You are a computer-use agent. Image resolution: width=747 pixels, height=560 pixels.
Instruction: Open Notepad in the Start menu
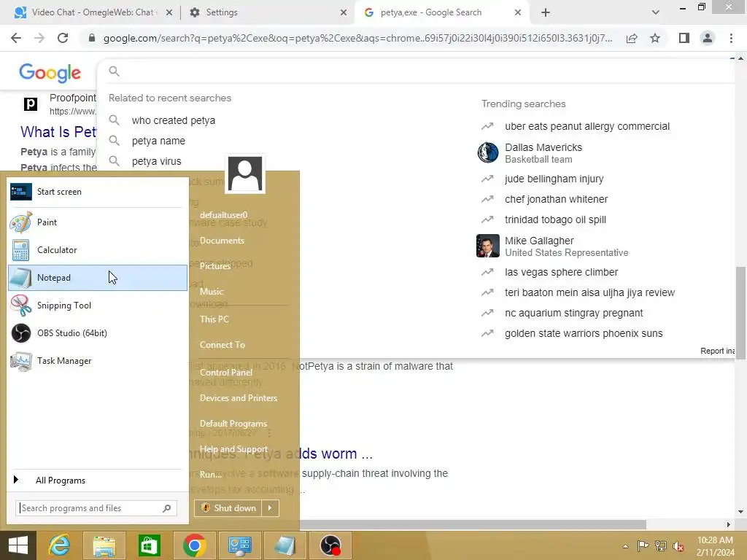click(x=98, y=278)
